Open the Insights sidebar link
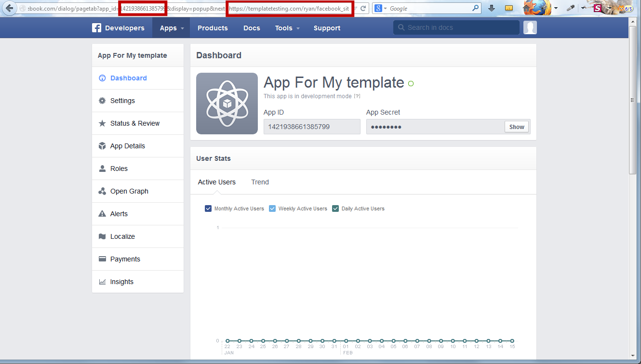 point(138,282)
